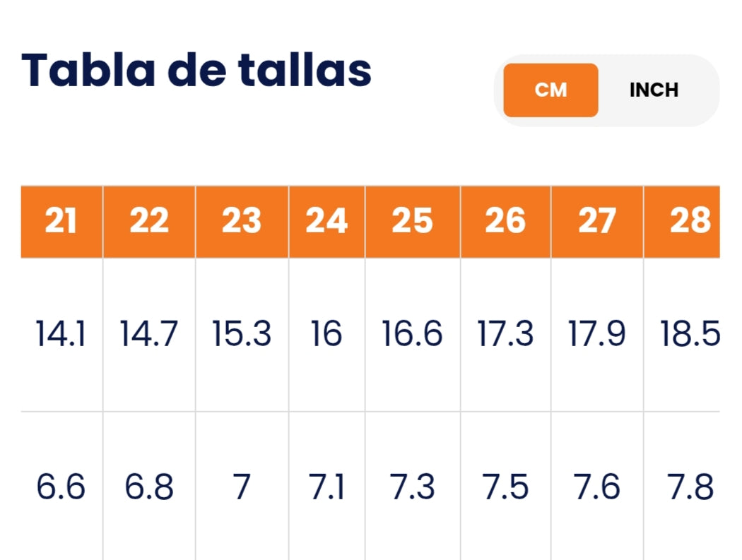The image size is (742, 560).
Task: Choose size 26 in table header
Action: (505, 222)
